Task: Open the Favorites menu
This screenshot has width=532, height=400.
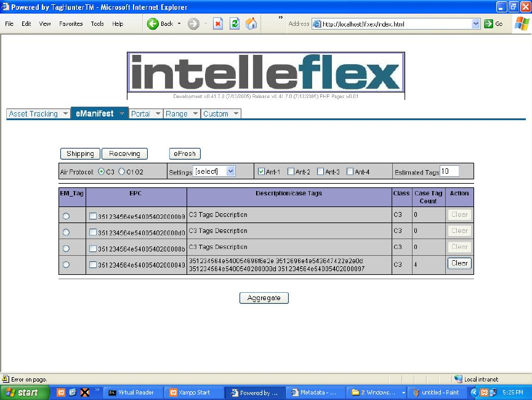Action: tap(71, 24)
